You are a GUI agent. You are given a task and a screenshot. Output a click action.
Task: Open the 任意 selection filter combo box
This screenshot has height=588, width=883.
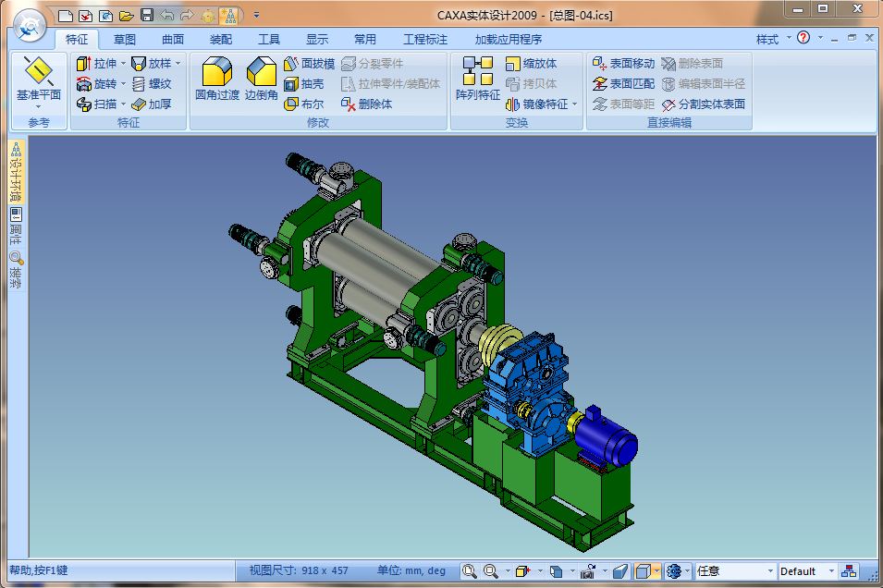pos(735,571)
